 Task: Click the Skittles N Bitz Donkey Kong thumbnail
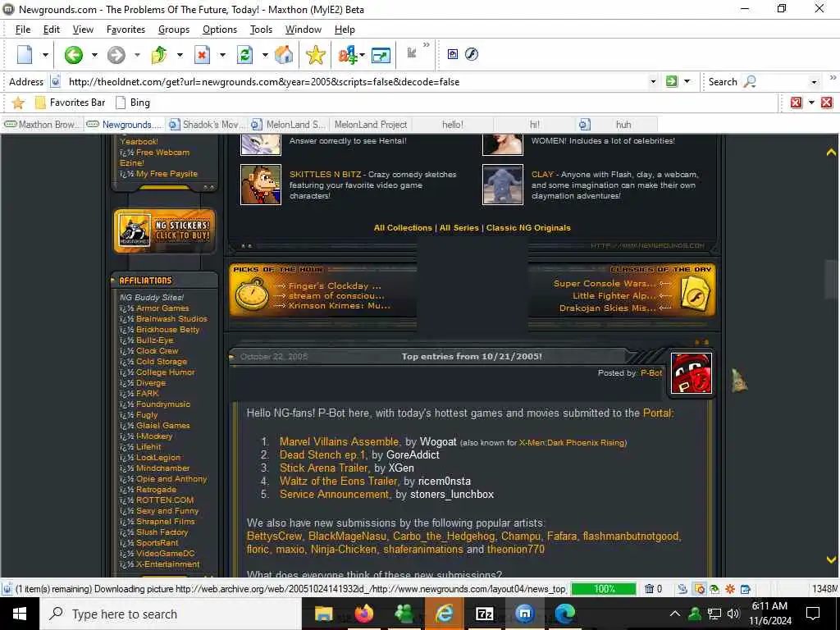click(261, 185)
